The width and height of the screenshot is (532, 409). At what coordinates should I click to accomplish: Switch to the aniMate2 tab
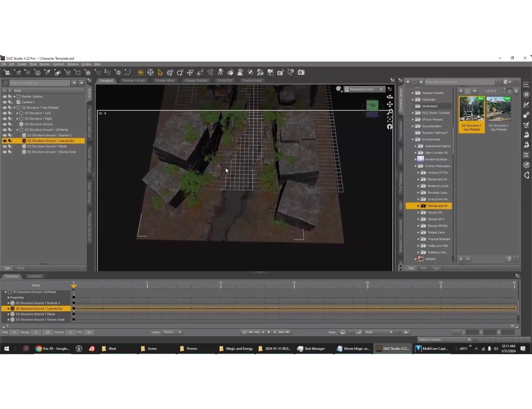35,276
